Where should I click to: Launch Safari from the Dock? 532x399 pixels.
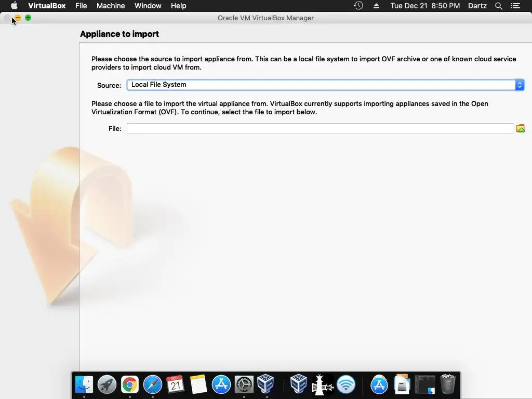click(x=153, y=384)
